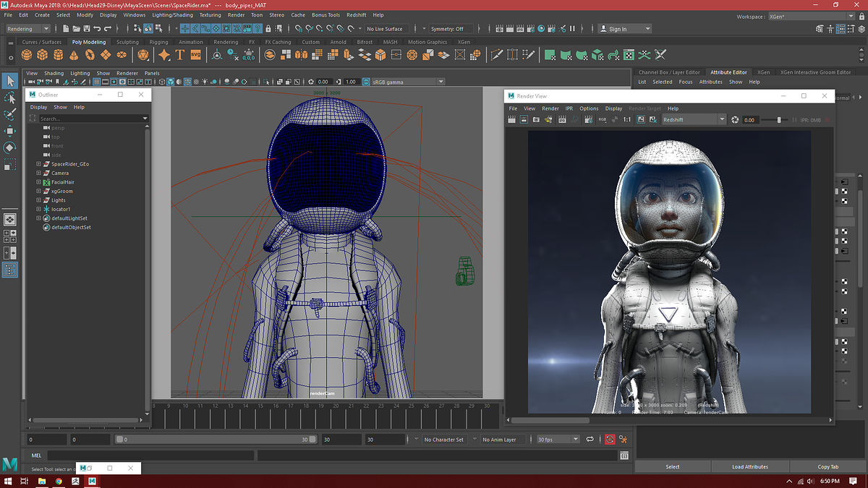This screenshot has height=488, width=868.
Task: Click the Outliner Search field
Action: click(93, 119)
